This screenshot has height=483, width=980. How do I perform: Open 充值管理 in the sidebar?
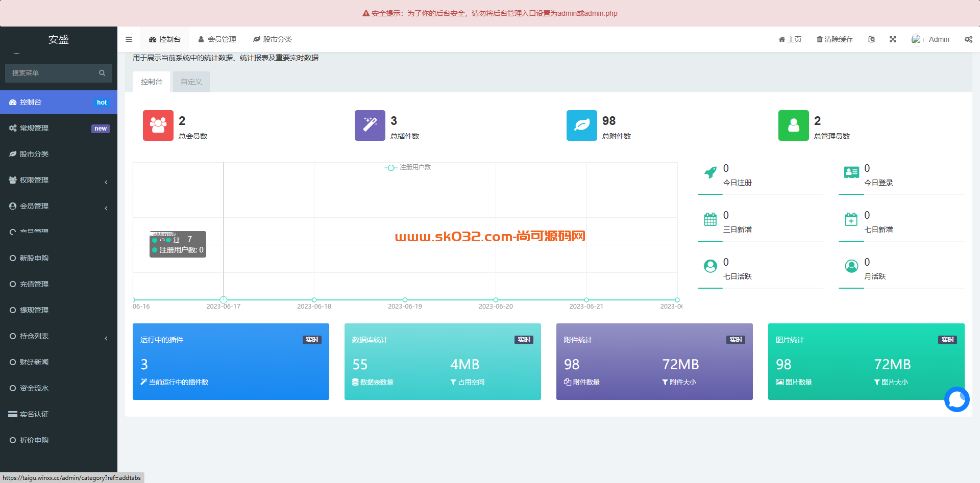(59, 284)
